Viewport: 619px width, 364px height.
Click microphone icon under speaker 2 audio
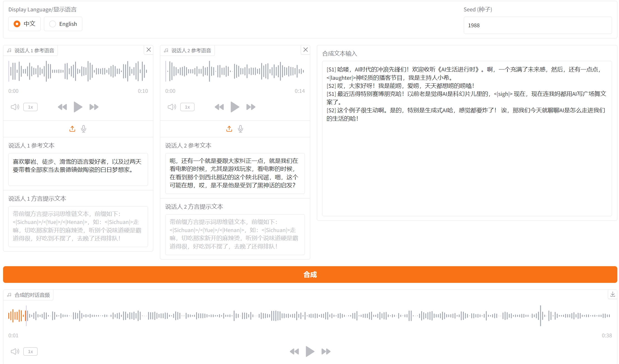241,129
